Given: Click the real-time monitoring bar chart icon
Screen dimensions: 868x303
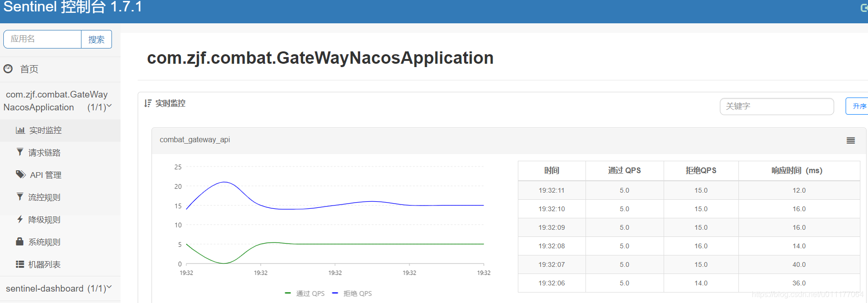Looking at the screenshot, I should pos(20,130).
